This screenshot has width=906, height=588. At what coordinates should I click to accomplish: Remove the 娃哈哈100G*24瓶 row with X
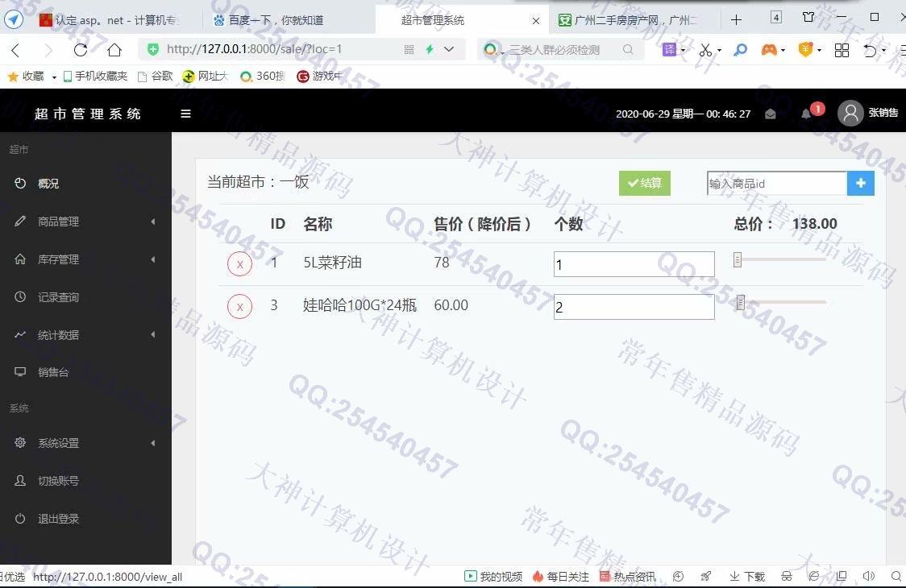click(239, 307)
